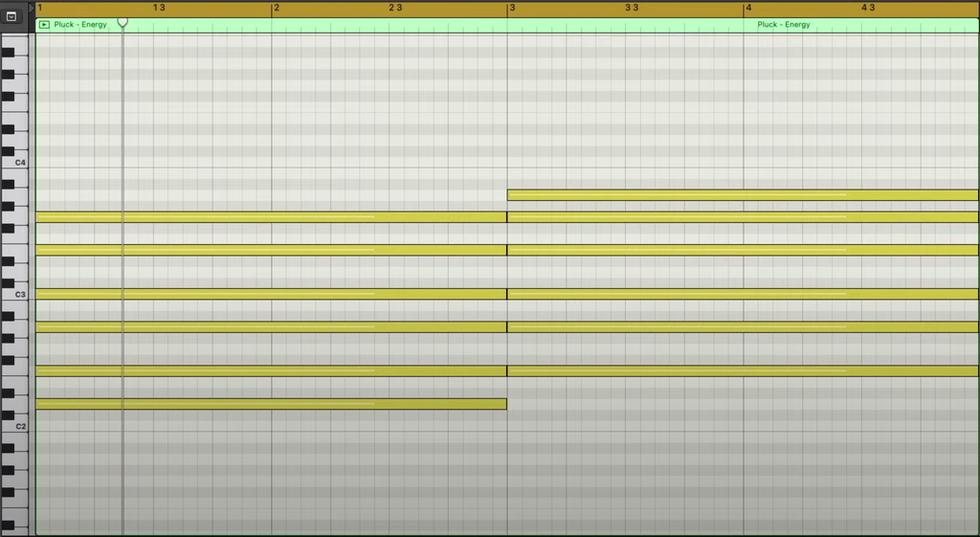Viewport: 980px width, 537px height.
Task: Click the play icon on the Pluck - Energy region
Action: coord(44,24)
